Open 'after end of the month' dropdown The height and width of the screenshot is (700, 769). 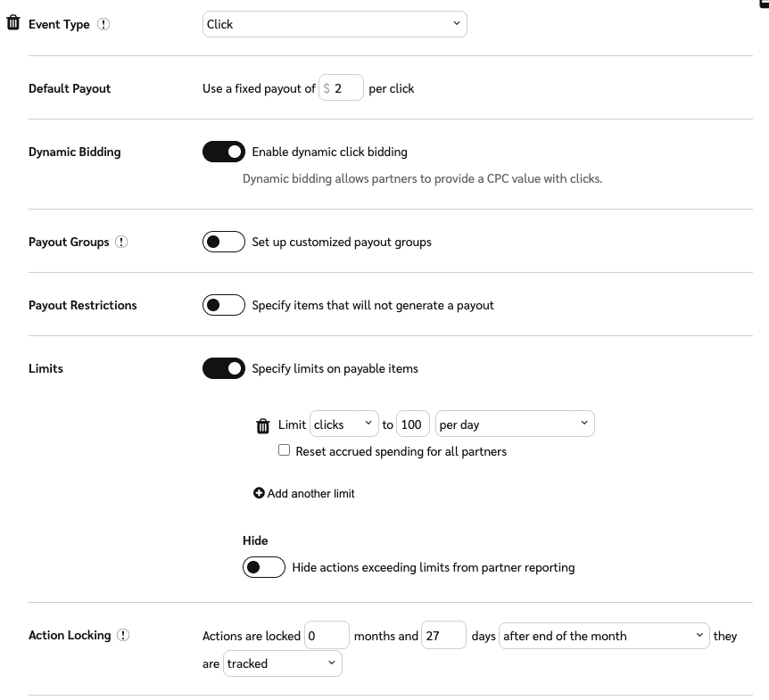[x=604, y=636]
